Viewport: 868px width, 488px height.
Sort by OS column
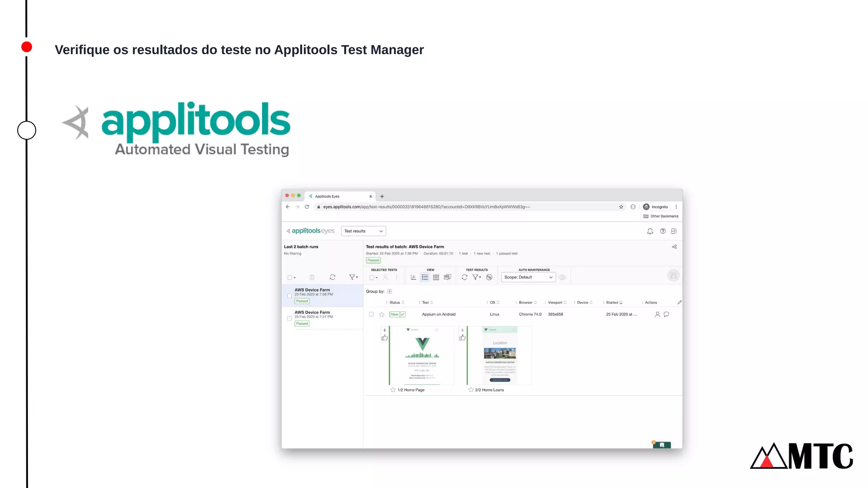[x=495, y=302]
